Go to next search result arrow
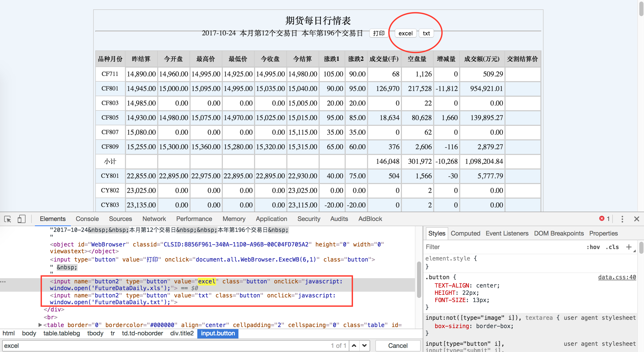644x352 pixels. coord(365,346)
